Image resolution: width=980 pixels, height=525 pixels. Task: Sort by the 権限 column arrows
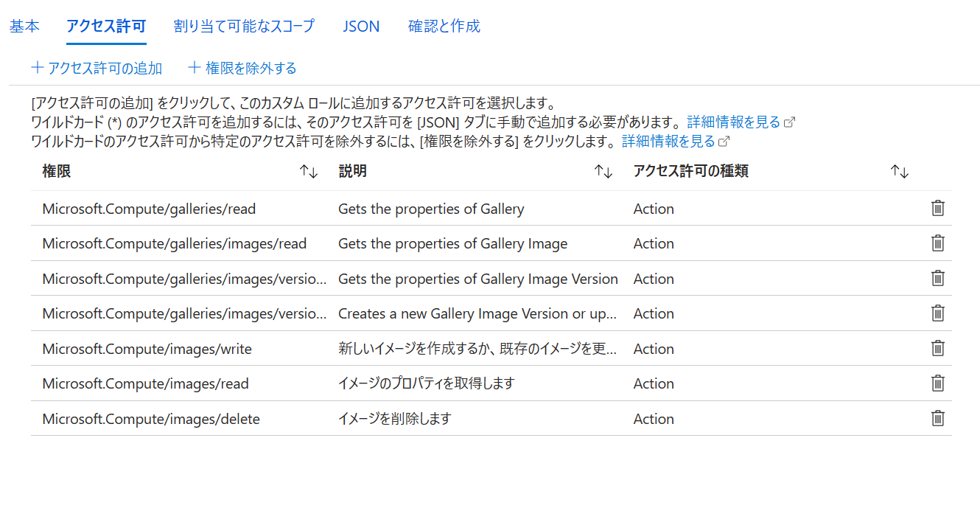(x=309, y=172)
